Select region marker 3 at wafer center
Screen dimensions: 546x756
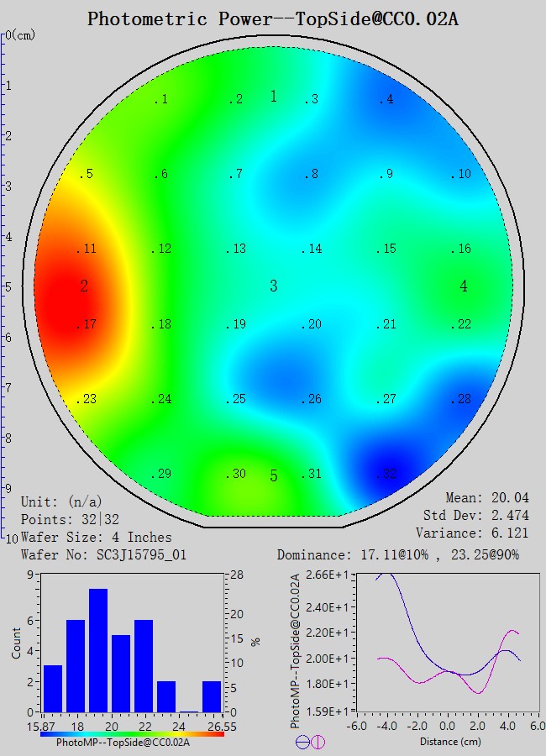click(x=273, y=286)
